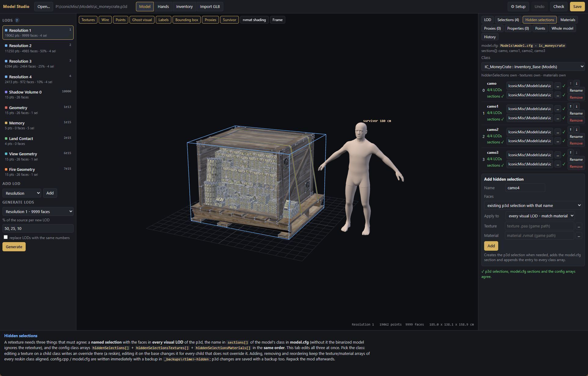Move camo1 selection up with arrow
This screenshot has width=588, height=376.
pyautogui.click(x=571, y=106)
